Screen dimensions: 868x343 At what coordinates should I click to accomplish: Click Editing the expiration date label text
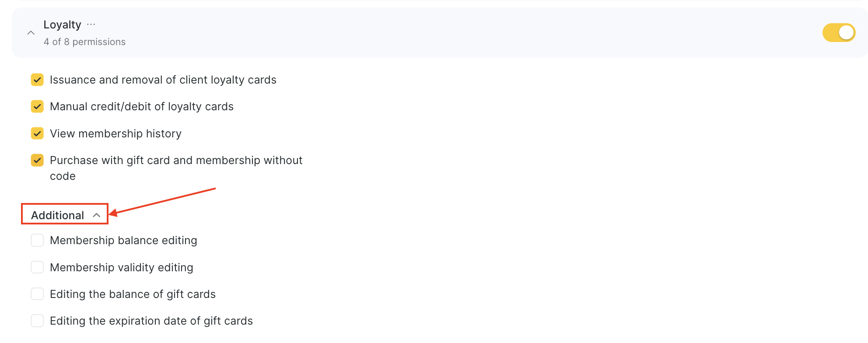pyautogui.click(x=151, y=321)
